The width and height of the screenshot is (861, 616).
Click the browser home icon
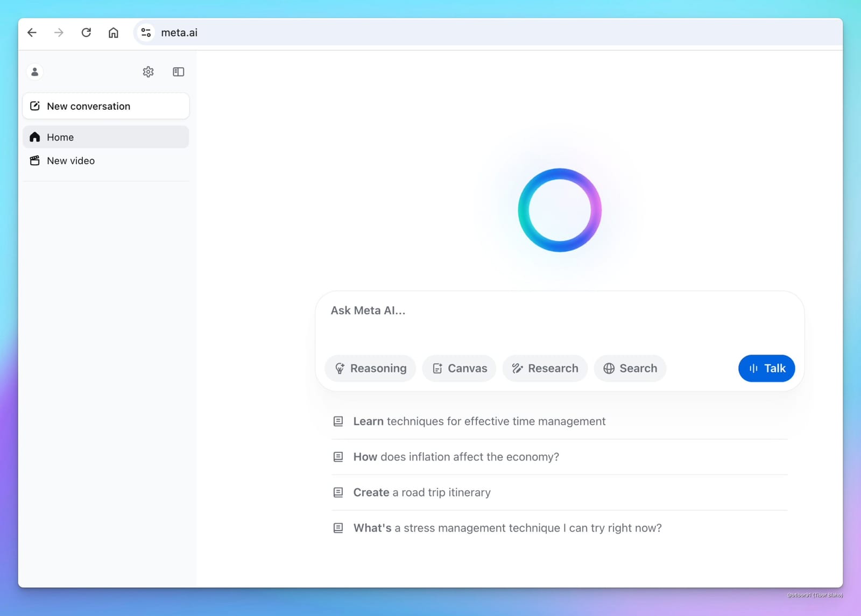point(113,33)
